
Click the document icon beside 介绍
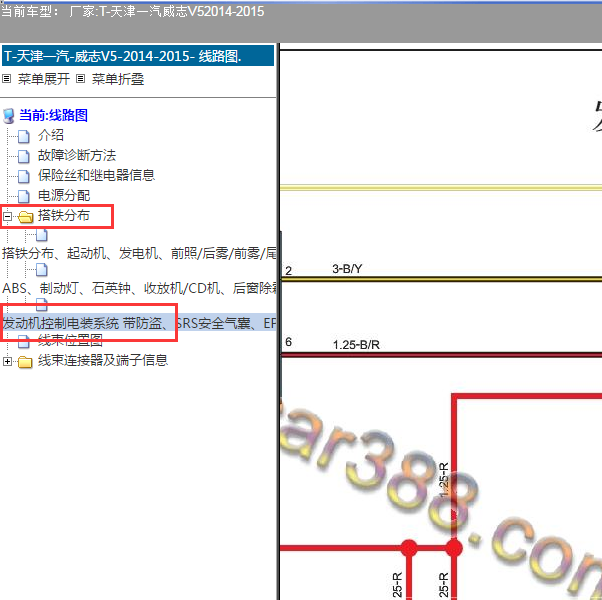tap(24, 136)
